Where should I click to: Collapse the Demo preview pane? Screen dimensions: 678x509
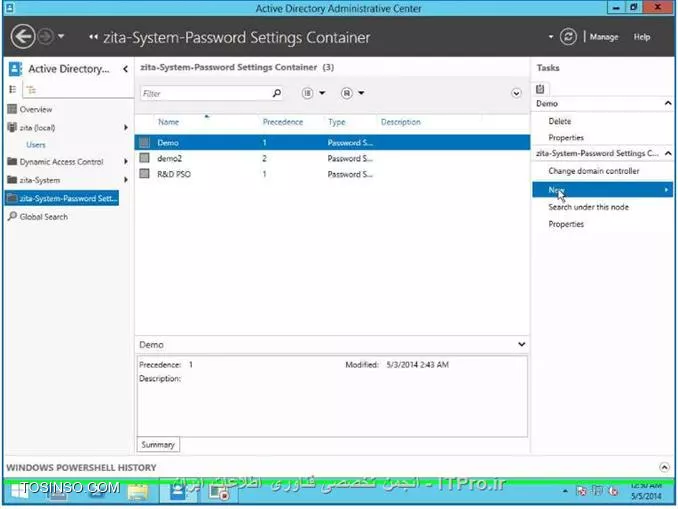pyautogui.click(x=521, y=344)
